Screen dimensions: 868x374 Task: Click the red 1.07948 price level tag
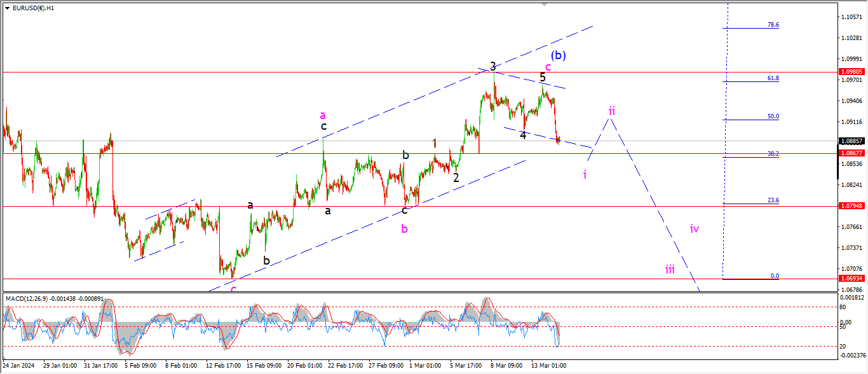(x=851, y=206)
